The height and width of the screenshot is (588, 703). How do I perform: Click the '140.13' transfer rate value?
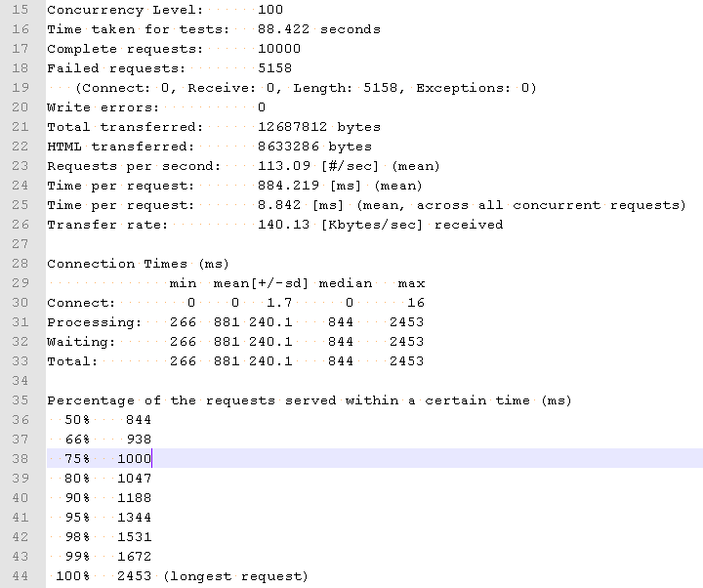click(283, 225)
